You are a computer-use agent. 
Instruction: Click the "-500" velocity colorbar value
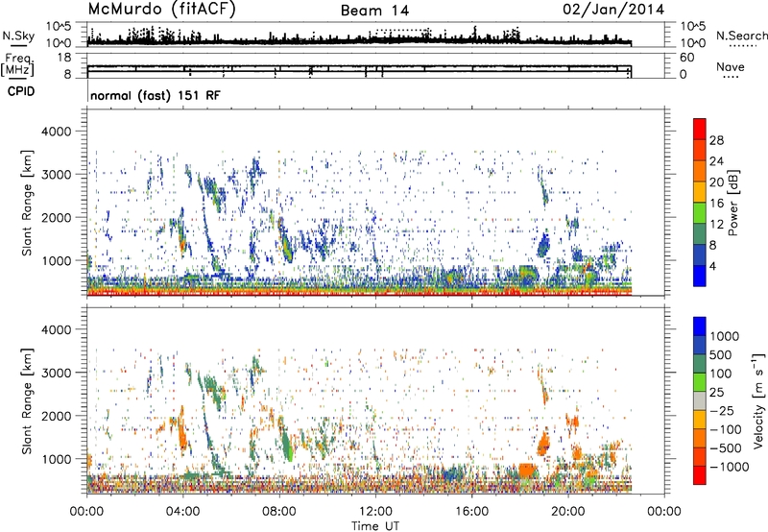pyautogui.click(x=726, y=448)
